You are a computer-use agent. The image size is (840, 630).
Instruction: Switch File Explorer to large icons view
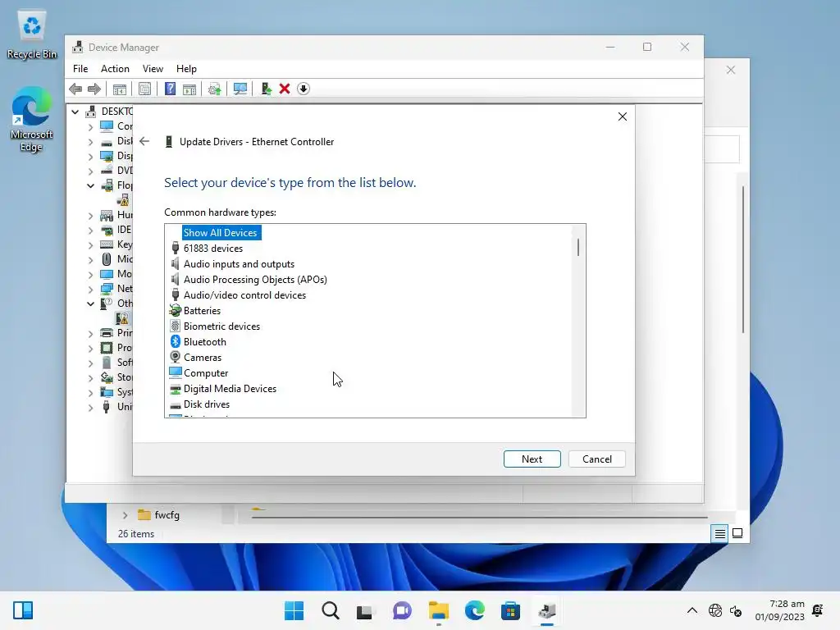point(737,533)
